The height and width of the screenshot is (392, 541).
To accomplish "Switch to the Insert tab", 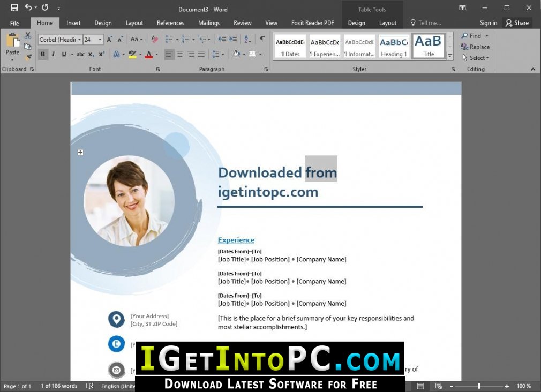I will point(73,23).
